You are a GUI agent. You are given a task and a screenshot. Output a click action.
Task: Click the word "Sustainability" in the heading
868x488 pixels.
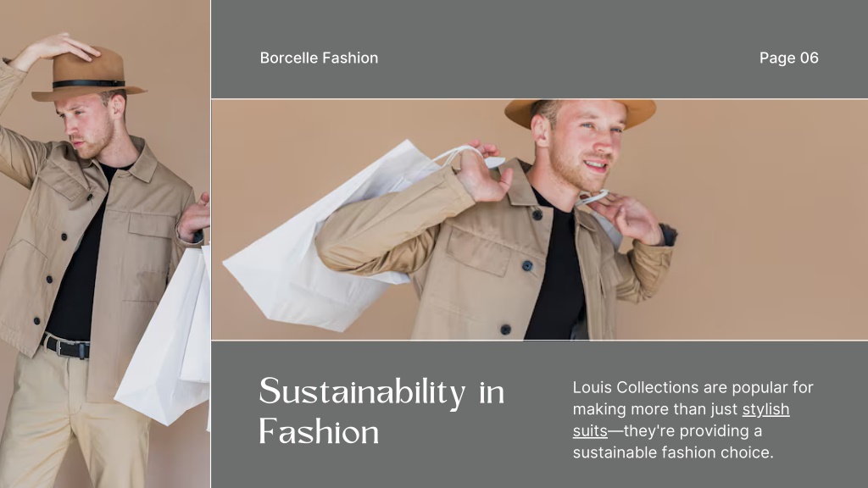coord(362,392)
